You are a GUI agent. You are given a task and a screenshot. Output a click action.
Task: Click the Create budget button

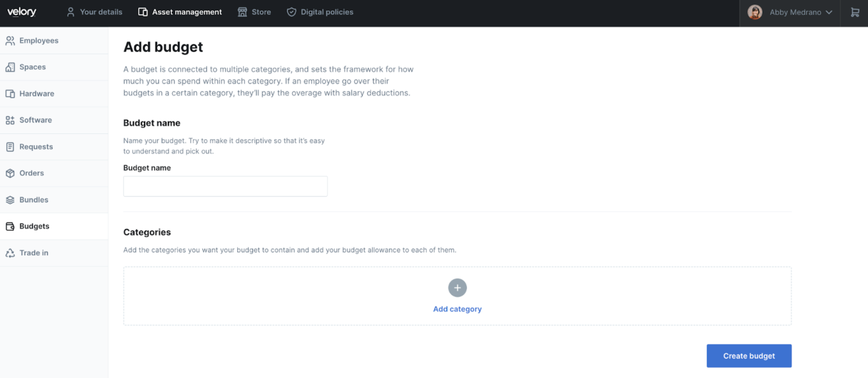click(749, 356)
